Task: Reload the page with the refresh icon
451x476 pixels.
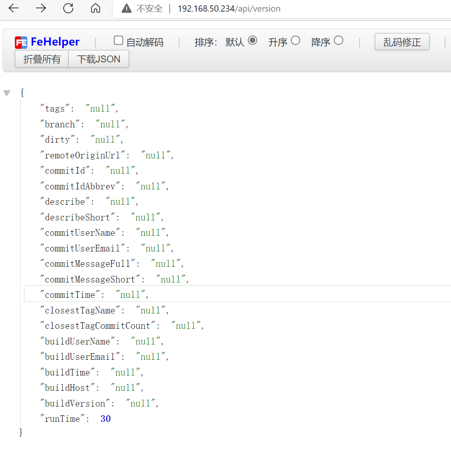Action: pos(68,9)
